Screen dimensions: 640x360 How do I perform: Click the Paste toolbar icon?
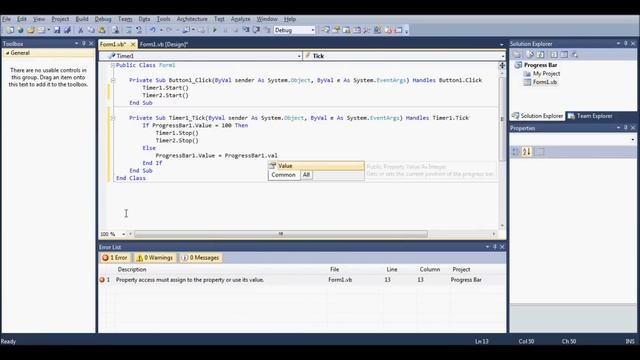[x=102, y=30]
